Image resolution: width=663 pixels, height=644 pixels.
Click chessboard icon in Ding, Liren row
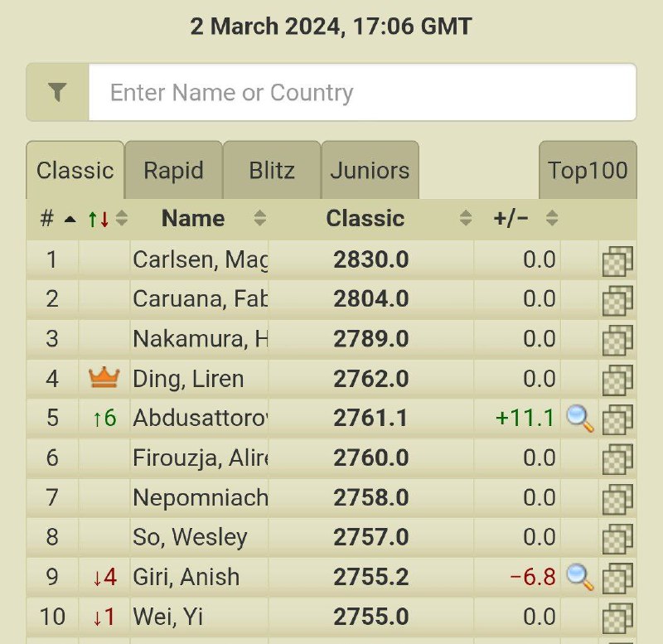617,380
